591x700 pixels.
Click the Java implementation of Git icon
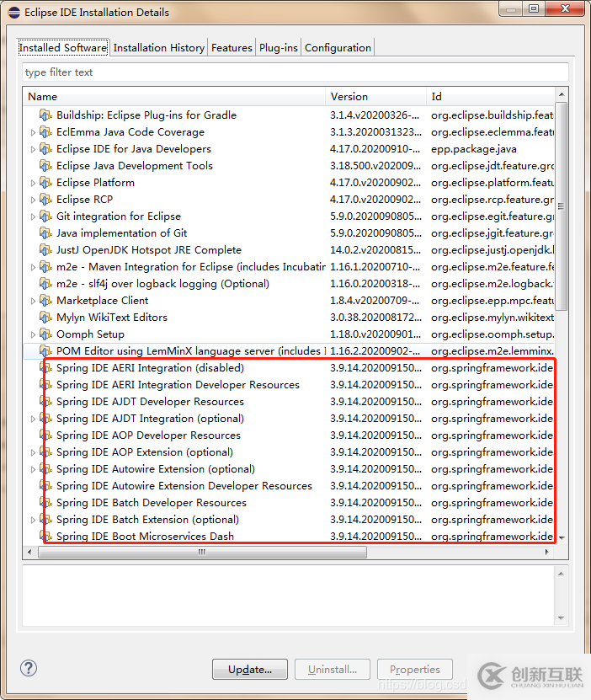tap(45, 233)
